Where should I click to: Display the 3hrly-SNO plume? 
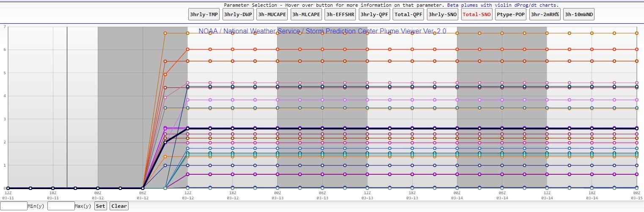[443, 14]
